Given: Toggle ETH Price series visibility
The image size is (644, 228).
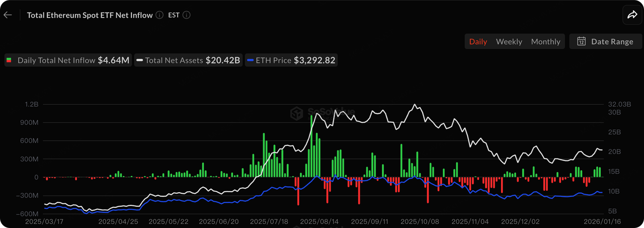Looking at the screenshot, I should pyautogui.click(x=291, y=60).
